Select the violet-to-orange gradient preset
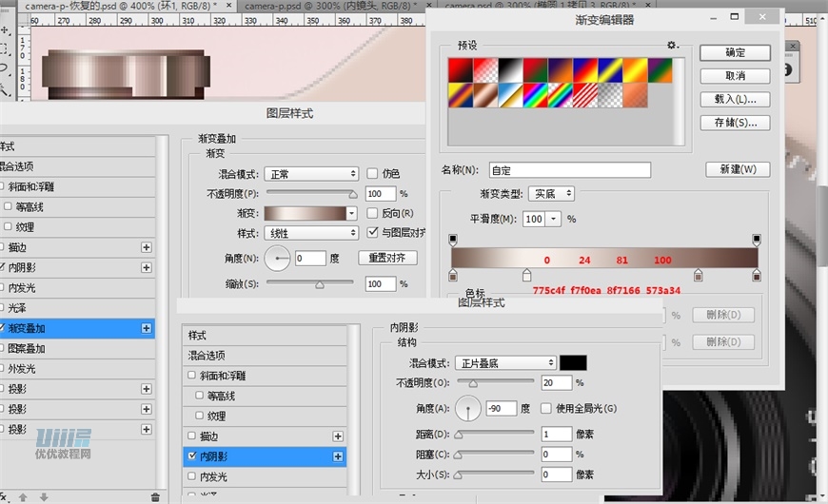The image size is (828, 504). (561, 70)
